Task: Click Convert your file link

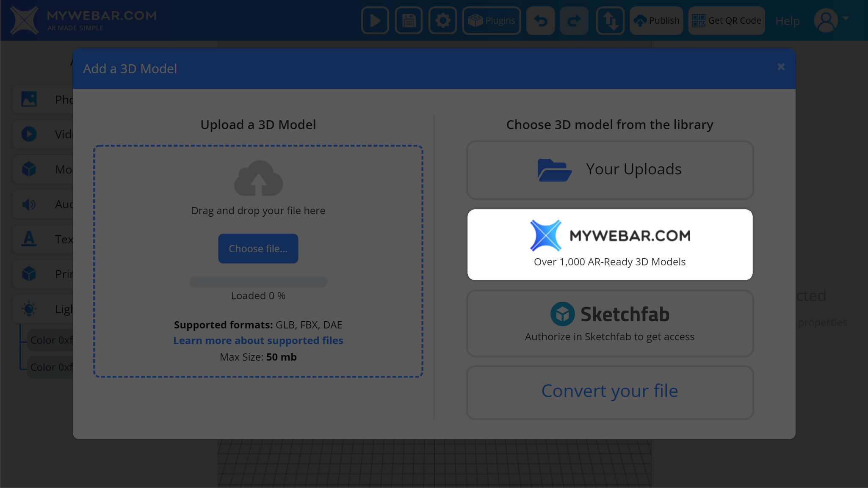Action: coord(610,391)
